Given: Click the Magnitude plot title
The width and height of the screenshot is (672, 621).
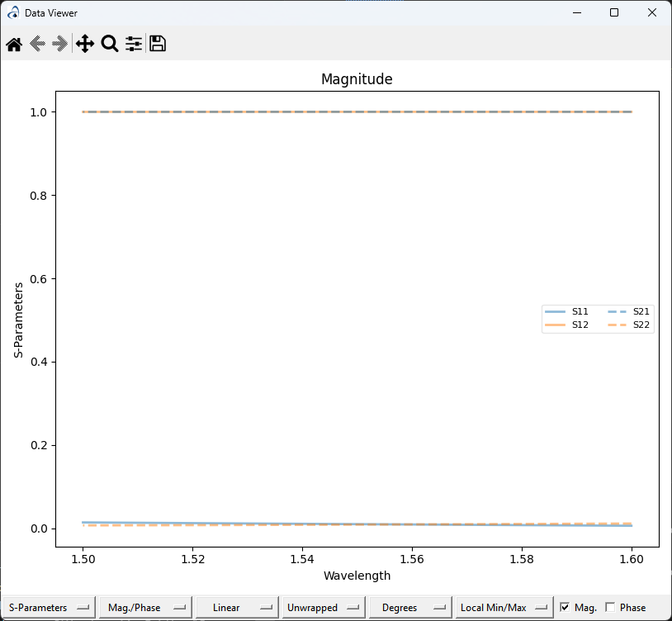Looking at the screenshot, I should tap(357, 79).
